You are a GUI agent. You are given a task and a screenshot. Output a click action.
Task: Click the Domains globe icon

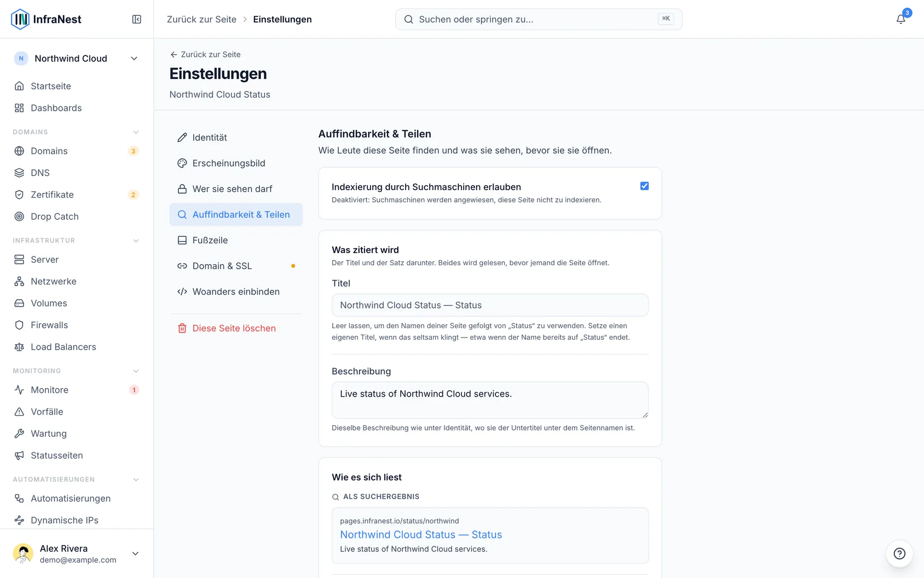click(19, 151)
